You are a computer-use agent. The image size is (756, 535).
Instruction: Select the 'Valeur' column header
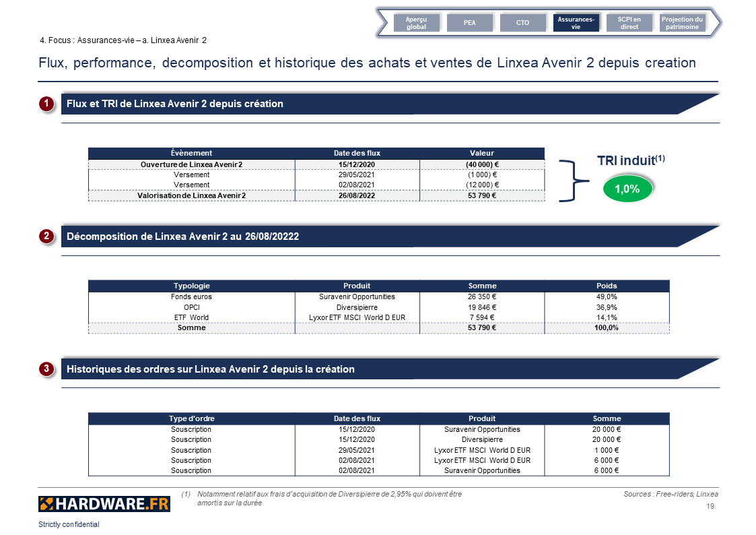click(x=481, y=153)
